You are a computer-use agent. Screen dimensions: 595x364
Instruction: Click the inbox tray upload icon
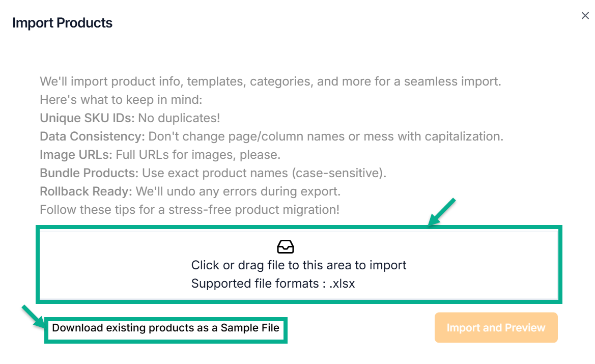coord(286,247)
